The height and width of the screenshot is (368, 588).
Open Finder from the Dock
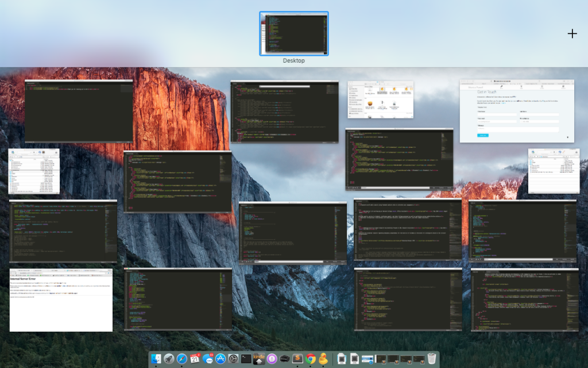click(156, 359)
